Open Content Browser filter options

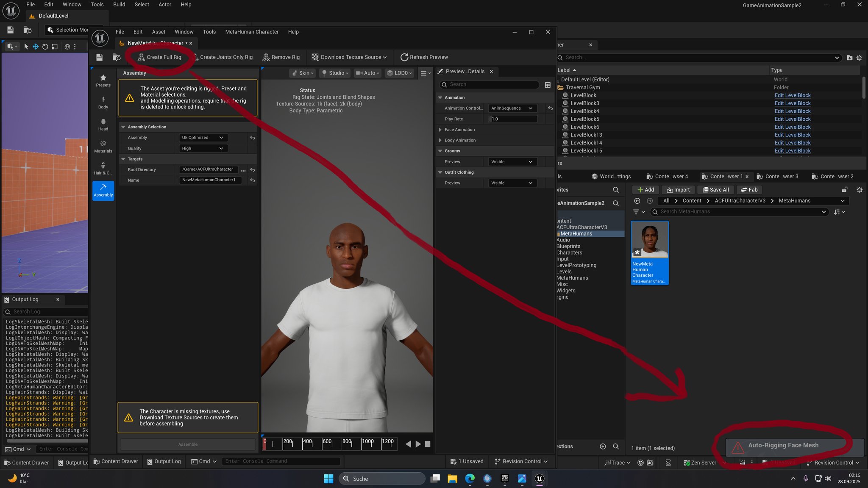(x=639, y=212)
